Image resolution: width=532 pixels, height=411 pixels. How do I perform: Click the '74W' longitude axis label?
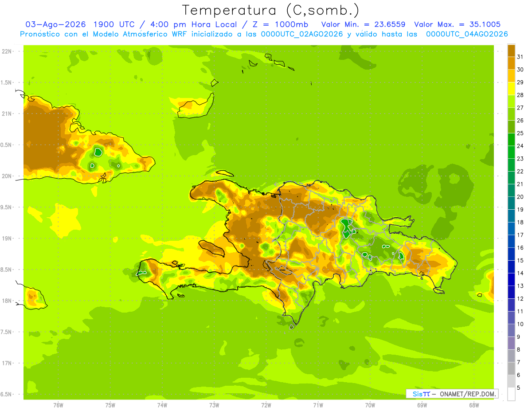point(162,405)
